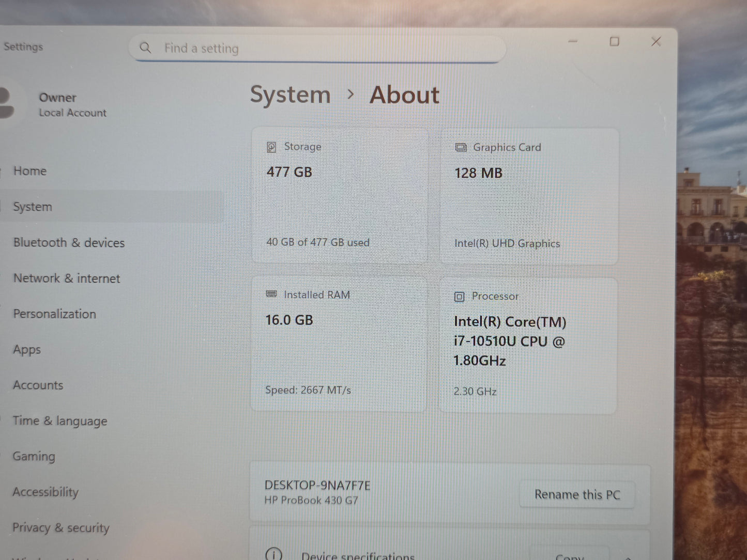Open Personalization settings
This screenshot has height=560, width=747.
54,314
